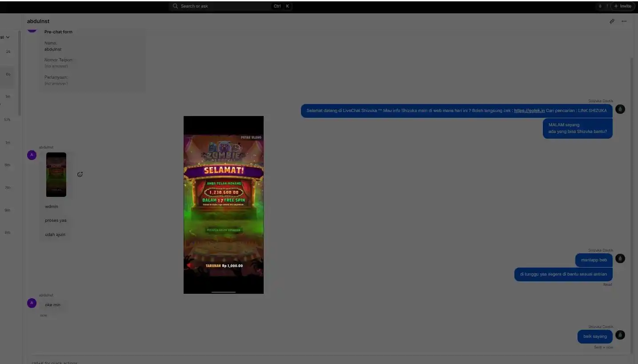Click the Invite button
This screenshot has width=638, height=364.
click(622, 6)
